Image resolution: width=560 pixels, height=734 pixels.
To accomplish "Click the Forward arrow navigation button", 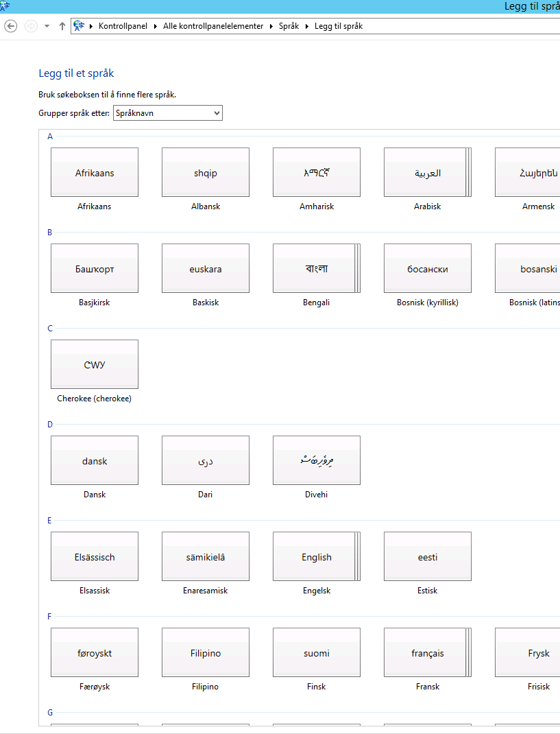I will pyautogui.click(x=31, y=26).
